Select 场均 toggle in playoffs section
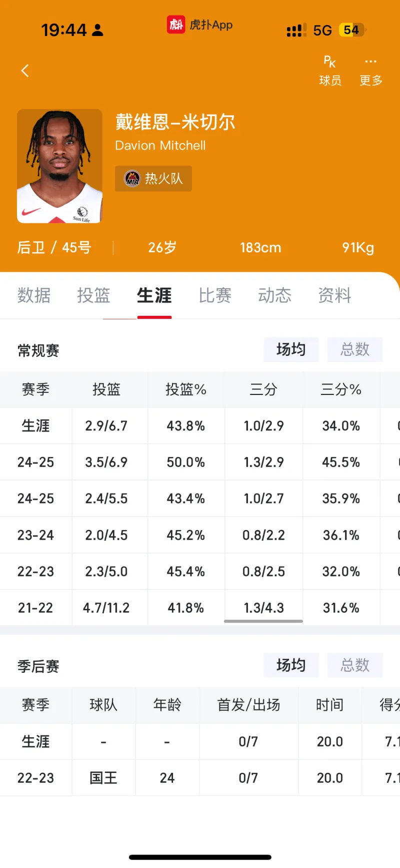Viewport: 400px width, 868px height. click(x=291, y=665)
